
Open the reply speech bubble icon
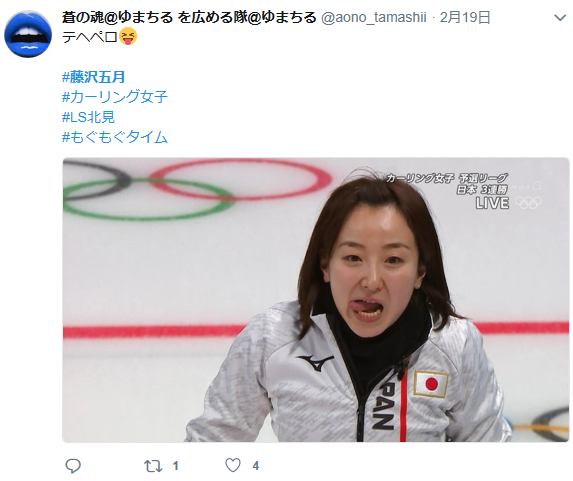(73, 466)
